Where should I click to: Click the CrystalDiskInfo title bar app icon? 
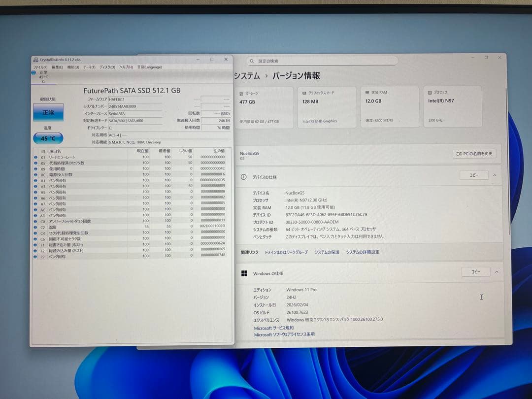pos(35,60)
